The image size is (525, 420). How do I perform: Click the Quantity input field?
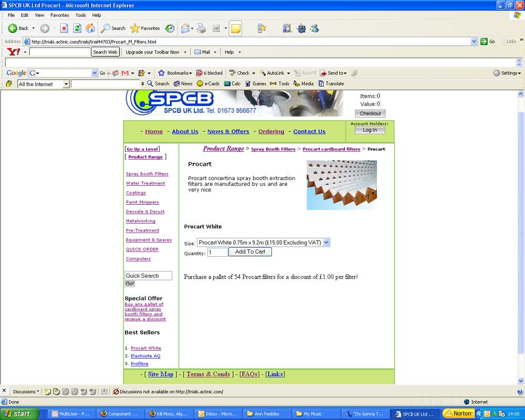click(x=217, y=253)
